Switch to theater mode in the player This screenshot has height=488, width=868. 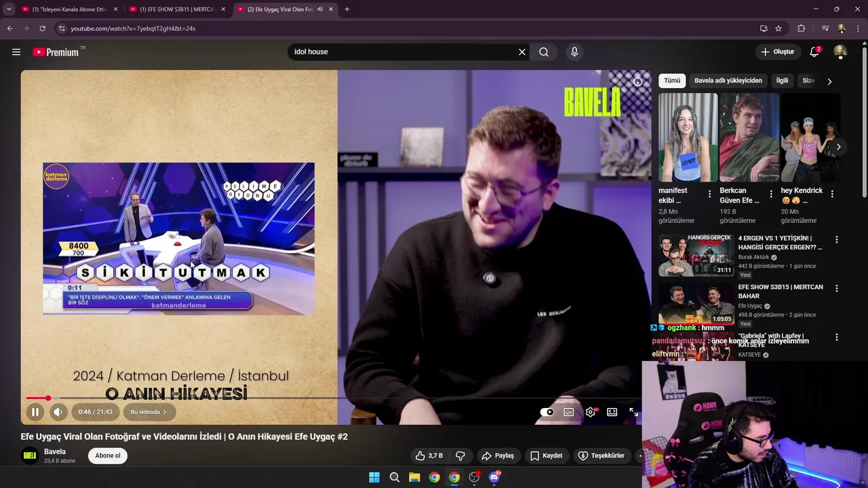coord(612,412)
